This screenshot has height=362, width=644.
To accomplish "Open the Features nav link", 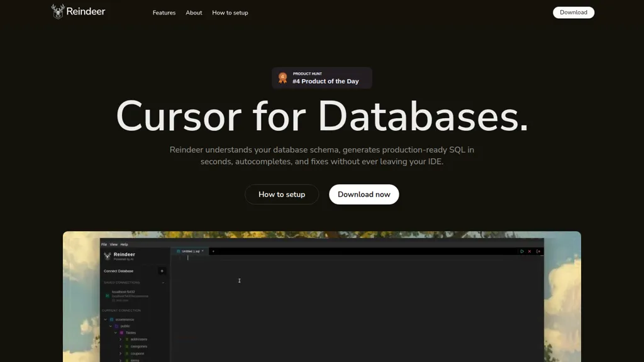I will click(164, 13).
